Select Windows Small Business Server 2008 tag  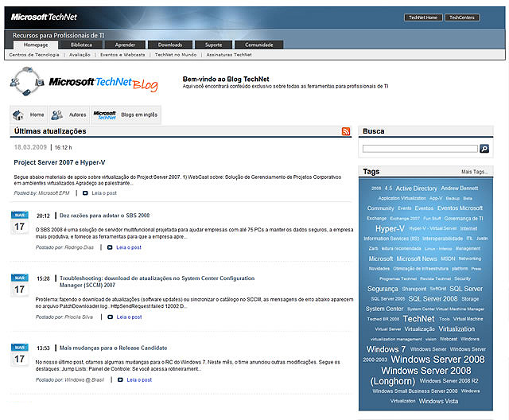(415, 391)
